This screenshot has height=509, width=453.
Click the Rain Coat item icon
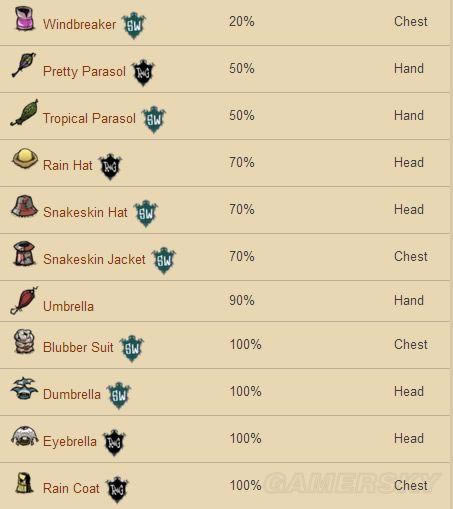(24, 483)
